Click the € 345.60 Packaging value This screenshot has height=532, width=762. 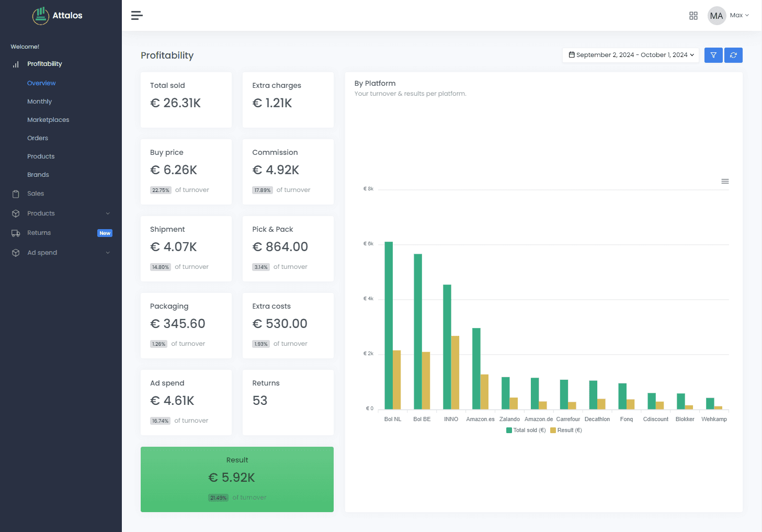(x=178, y=324)
